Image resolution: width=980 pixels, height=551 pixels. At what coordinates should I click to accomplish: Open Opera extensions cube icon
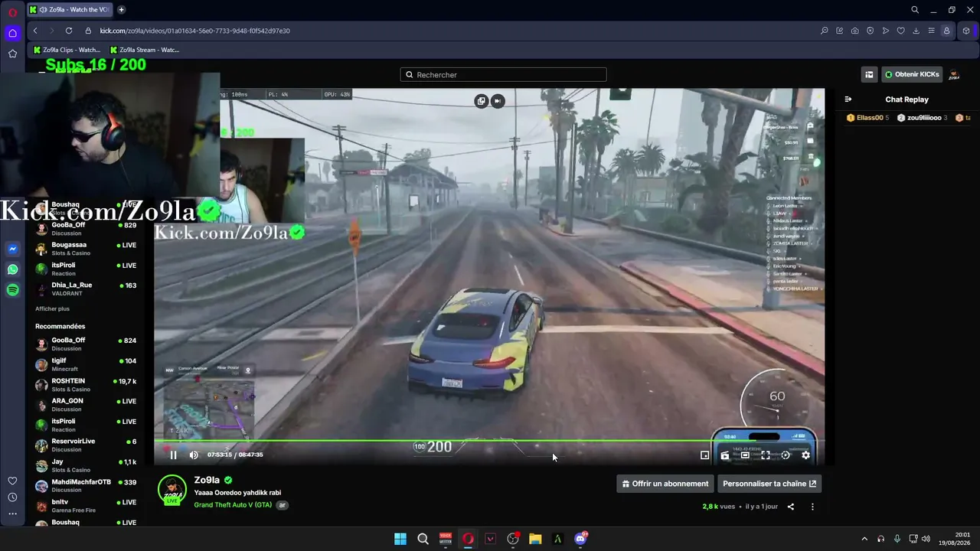point(966,31)
